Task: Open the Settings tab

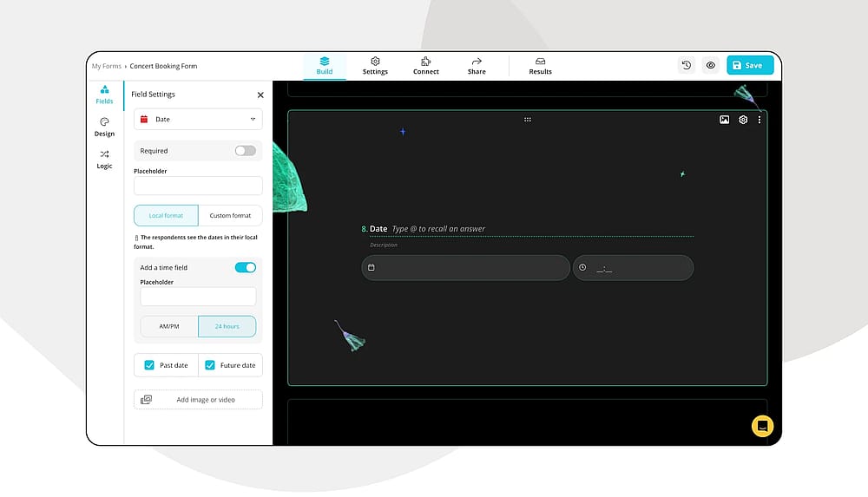Action: pyautogui.click(x=375, y=66)
